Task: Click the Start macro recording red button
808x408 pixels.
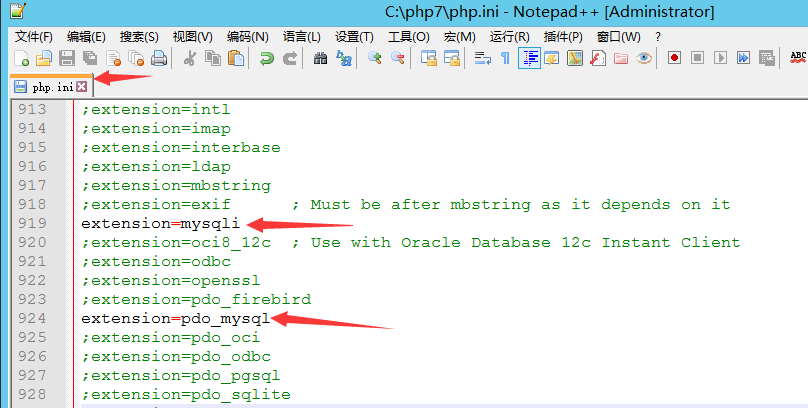Action: pyautogui.click(x=674, y=59)
